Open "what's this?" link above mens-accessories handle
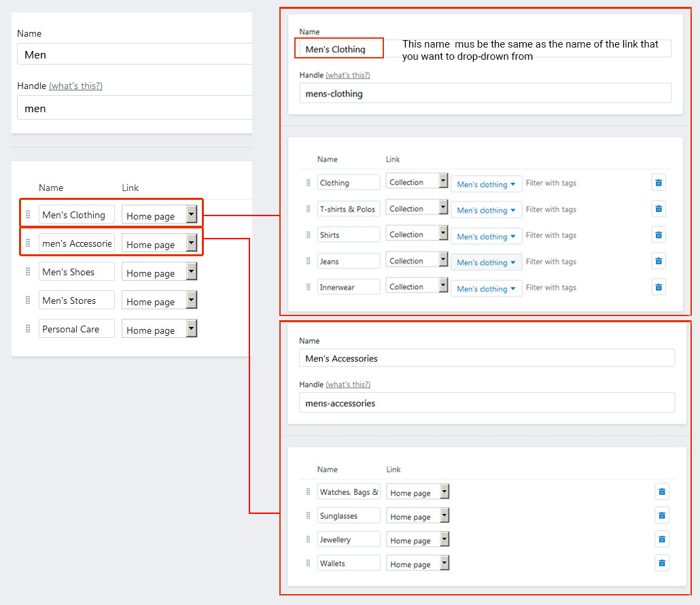The image size is (700, 605). pyautogui.click(x=347, y=385)
